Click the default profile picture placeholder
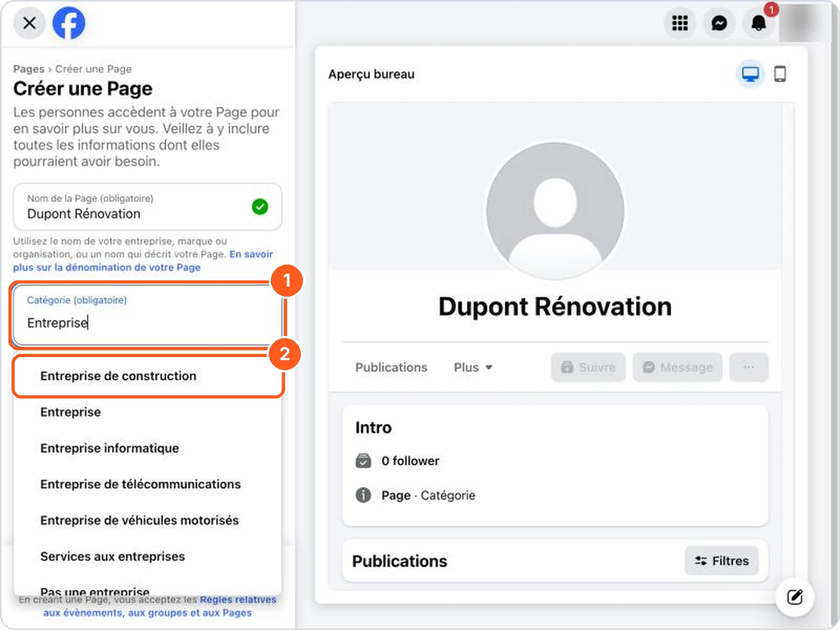 555,211
